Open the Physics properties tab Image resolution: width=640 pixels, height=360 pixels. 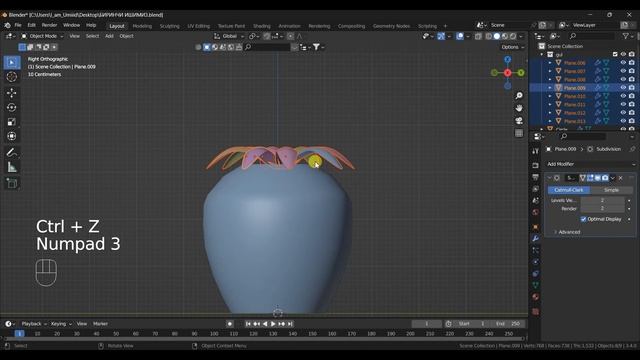click(536, 262)
